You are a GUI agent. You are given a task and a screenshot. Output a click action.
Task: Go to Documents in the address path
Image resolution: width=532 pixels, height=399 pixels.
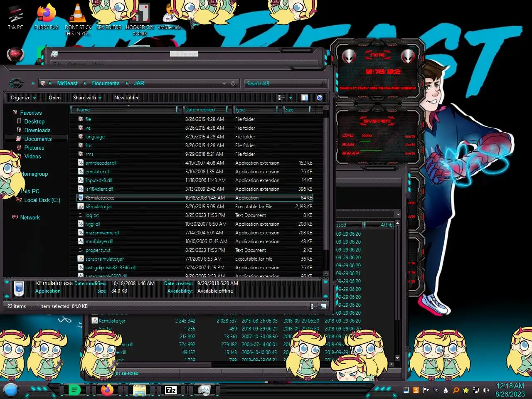pos(106,83)
